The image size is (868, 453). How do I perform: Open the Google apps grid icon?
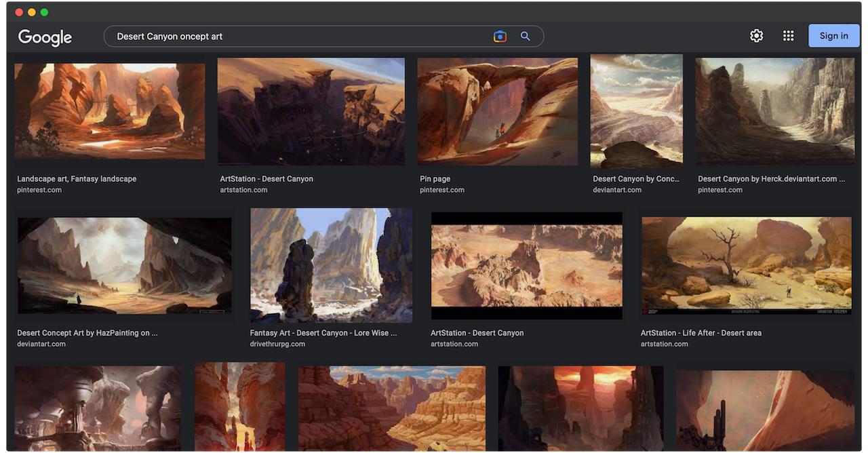(788, 36)
